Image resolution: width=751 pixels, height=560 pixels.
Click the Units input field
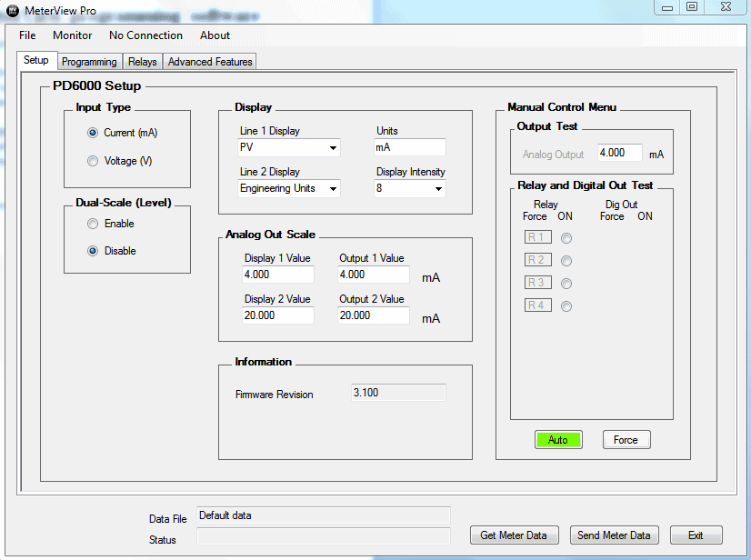[409, 147]
